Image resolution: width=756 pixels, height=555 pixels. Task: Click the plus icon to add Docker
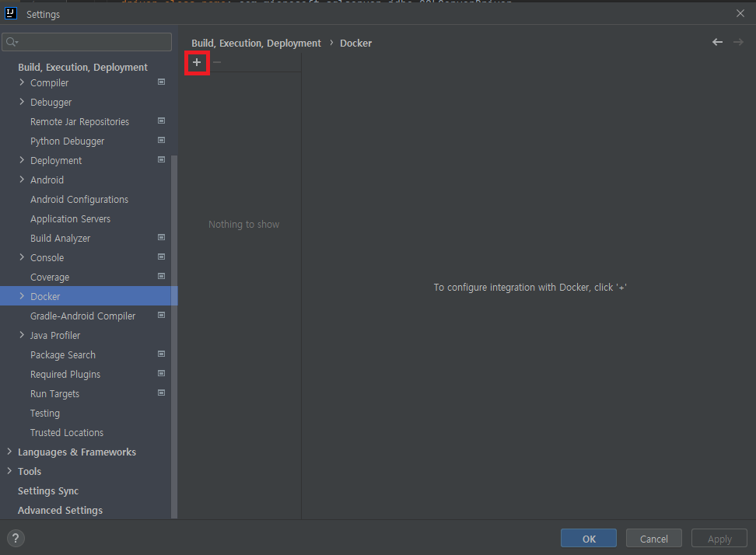pos(197,62)
